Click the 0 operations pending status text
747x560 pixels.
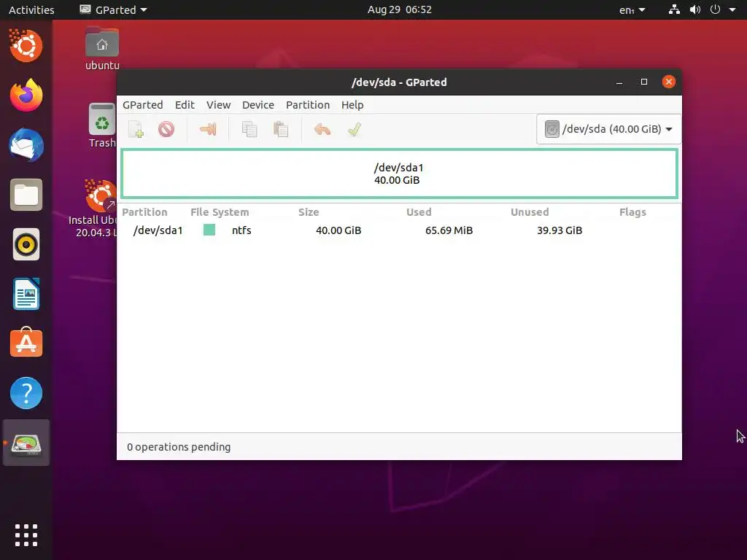[179, 447]
